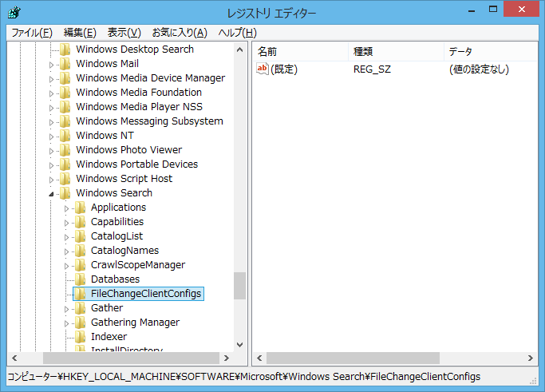545x392 pixels.
Task: Open the 編集(E) menu
Action: click(80, 33)
